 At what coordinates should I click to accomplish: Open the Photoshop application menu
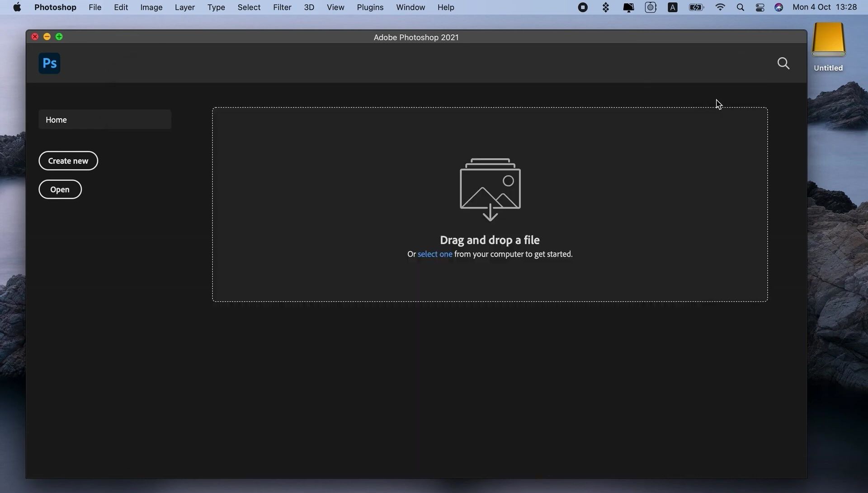[55, 7]
